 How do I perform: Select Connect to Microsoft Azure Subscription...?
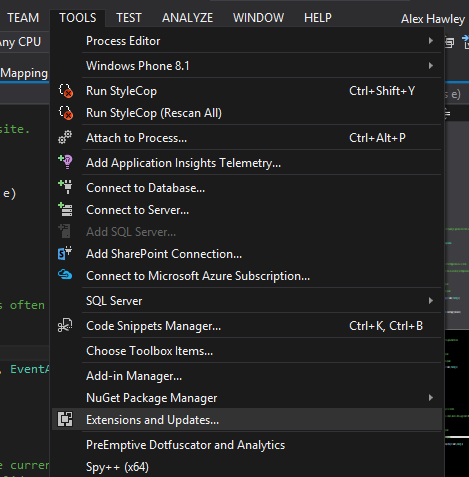247,276
